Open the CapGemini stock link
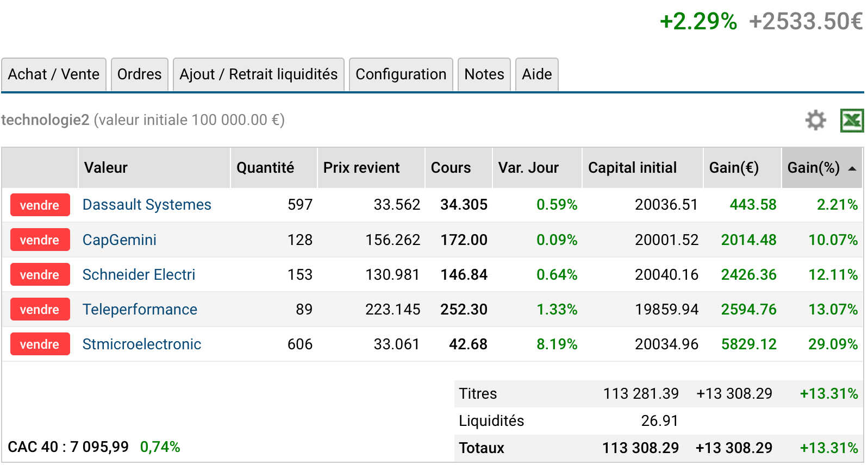Screen dimensions: 868x465 120,240
